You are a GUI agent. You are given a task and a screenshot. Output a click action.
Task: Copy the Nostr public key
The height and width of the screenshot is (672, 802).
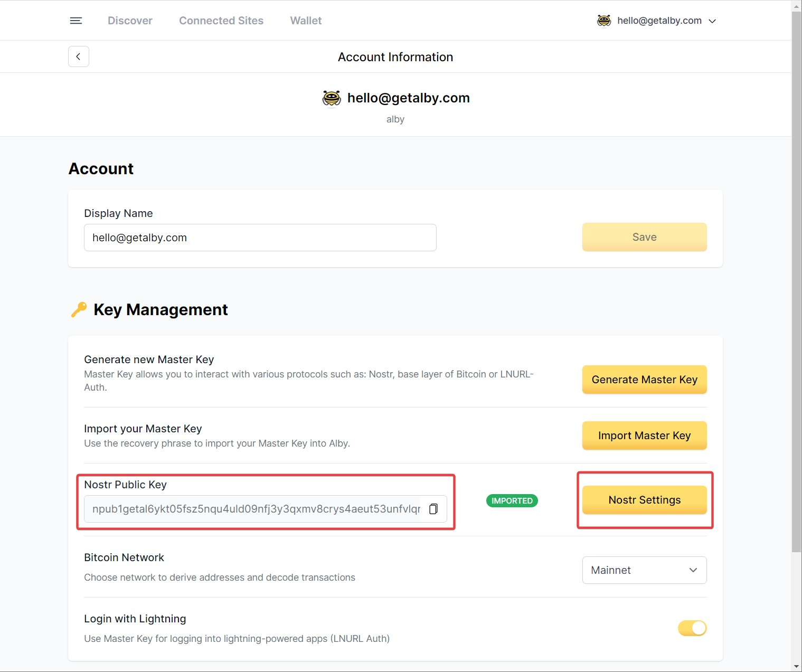(433, 509)
